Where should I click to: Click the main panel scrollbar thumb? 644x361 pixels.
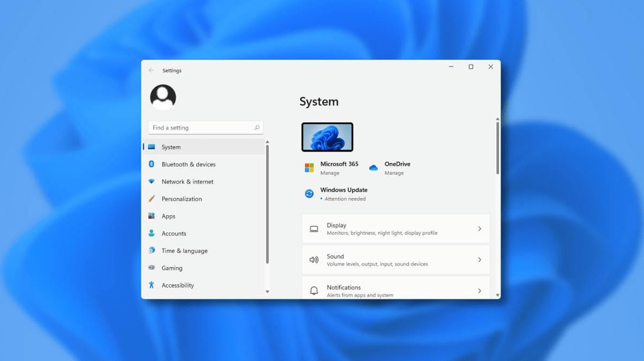click(497, 148)
